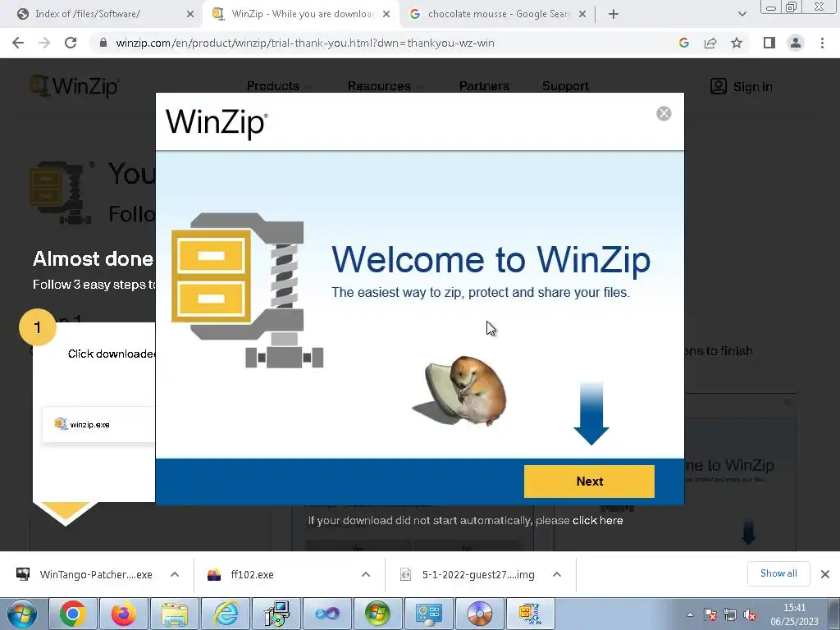Open WinTango-Patcher exe download item
840x630 pixels.
coord(85,575)
